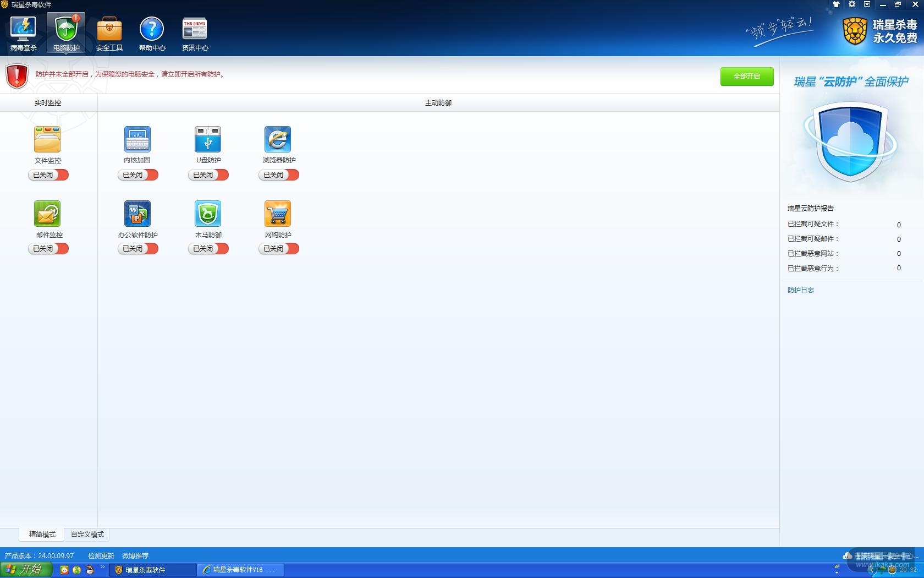Image resolution: width=924 pixels, height=578 pixels.
Task: Launch the green globe quick launch icon
Action: (77, 570)
